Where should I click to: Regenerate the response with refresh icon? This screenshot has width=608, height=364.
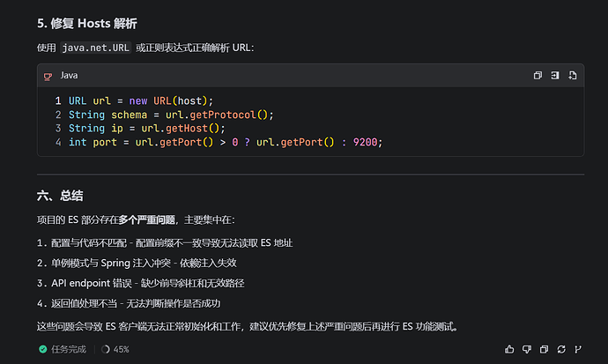pyautogui.click(x=561, y=349)
